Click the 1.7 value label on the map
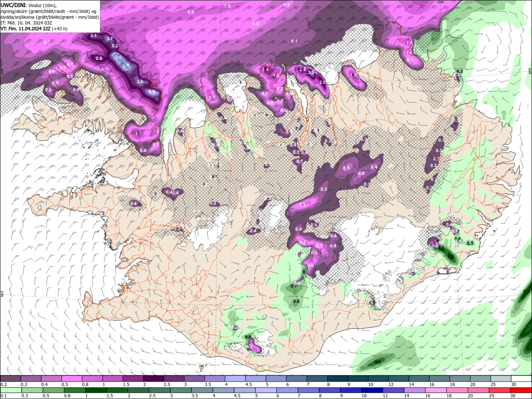532x399 pixels. [x=139, y=134]
